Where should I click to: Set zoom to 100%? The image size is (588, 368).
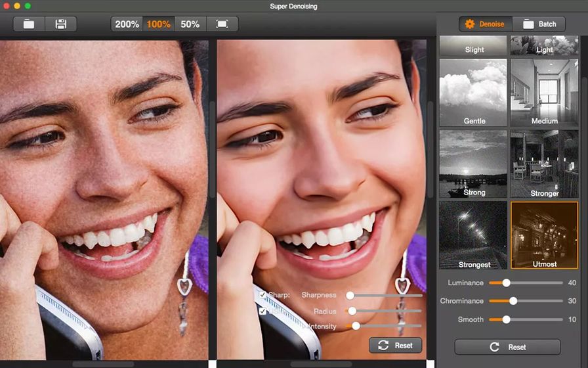pos(158,24)
